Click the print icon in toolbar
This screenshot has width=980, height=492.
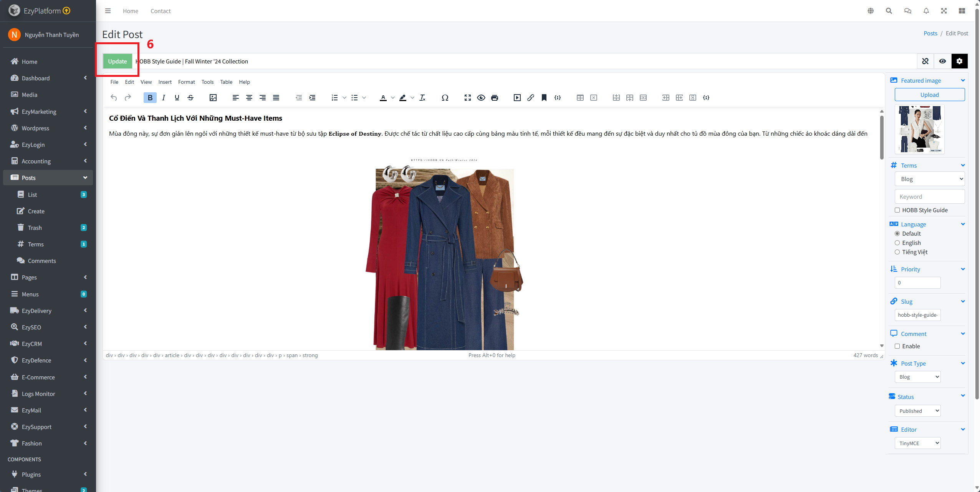coord(495,98)
